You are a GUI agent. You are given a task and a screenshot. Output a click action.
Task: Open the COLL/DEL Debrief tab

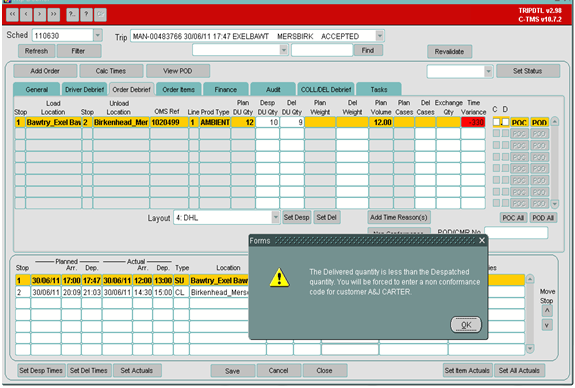coord(326,89)
